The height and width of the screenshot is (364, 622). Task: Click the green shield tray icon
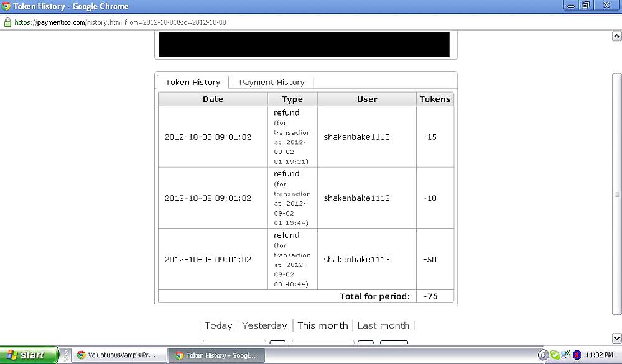pos(555,355)
